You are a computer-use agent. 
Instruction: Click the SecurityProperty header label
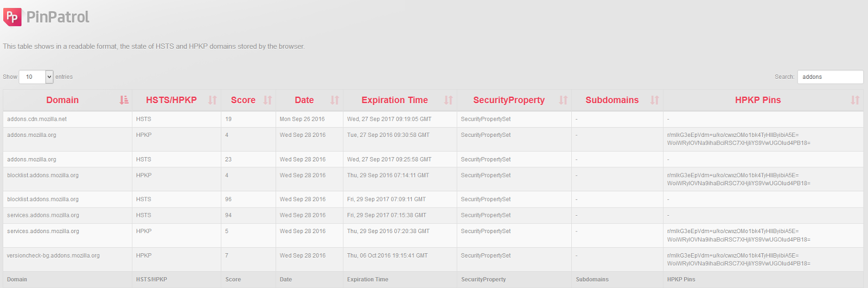point(508,100)
